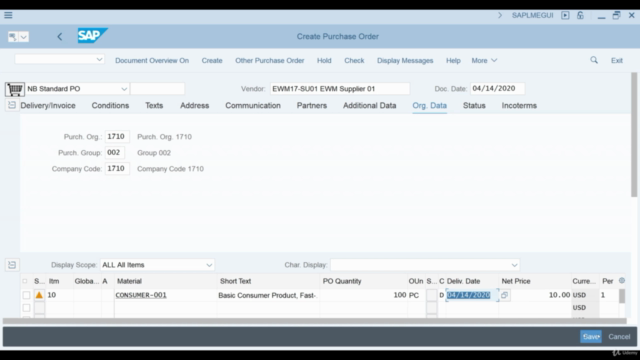Switch to the Delivery/Invoice tab
The image size is (640, 360).
[48, 106]
